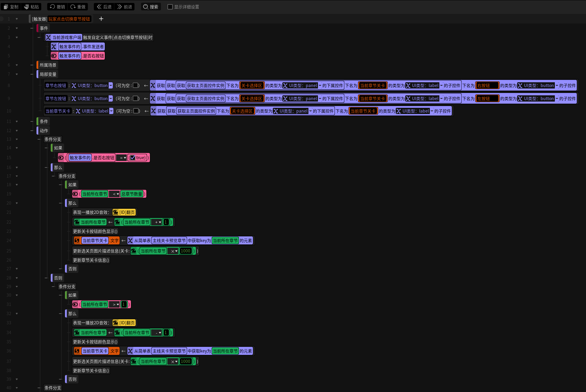Enable the 显示详细设置 checkbox

(170, 7)
